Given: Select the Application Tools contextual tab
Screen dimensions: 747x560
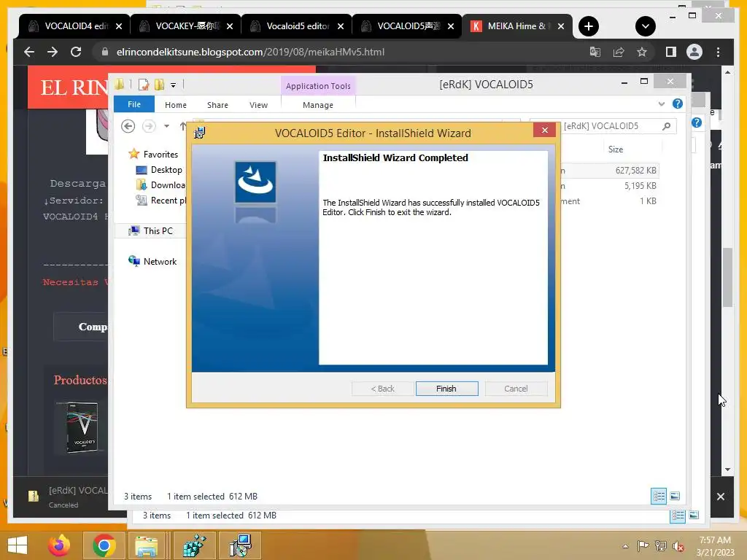Looking at the screenshot, I should (x=318, y=86).
